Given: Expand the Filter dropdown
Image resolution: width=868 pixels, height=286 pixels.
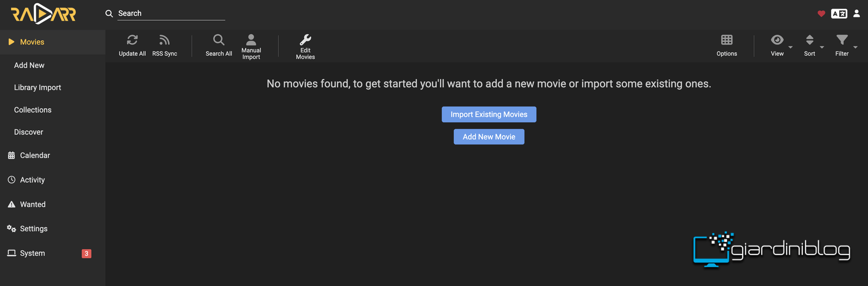Looking at the screenshot, I should pyautogui.click(x=846, y=46).
